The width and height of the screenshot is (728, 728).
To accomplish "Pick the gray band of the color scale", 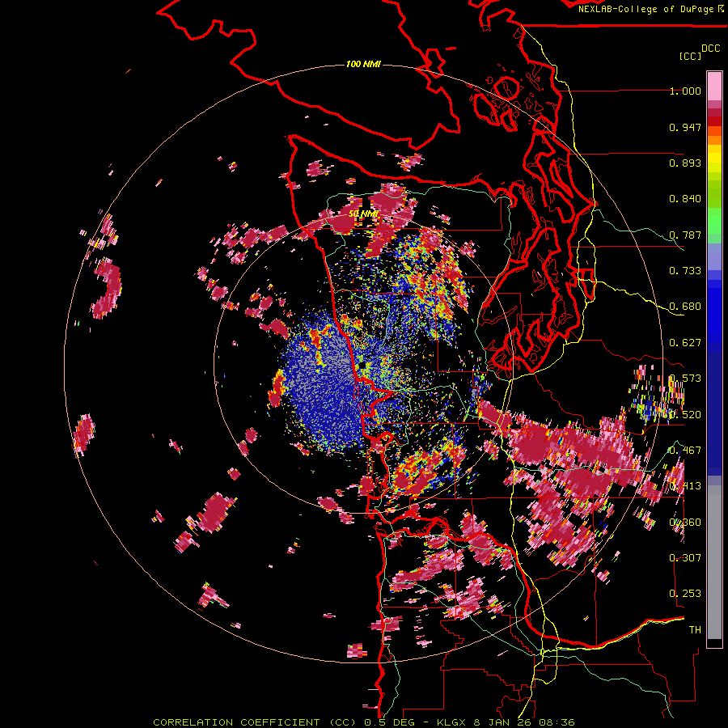I will 714,562.
